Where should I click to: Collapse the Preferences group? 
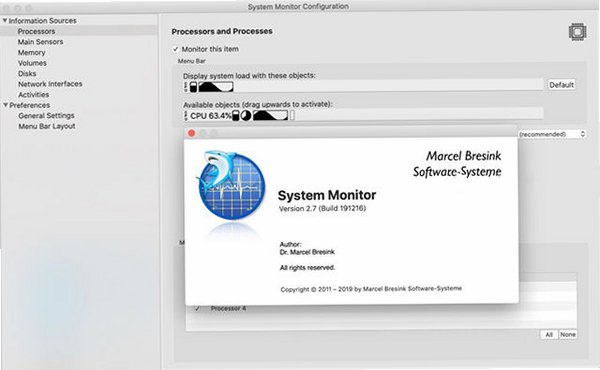(6, 105)
